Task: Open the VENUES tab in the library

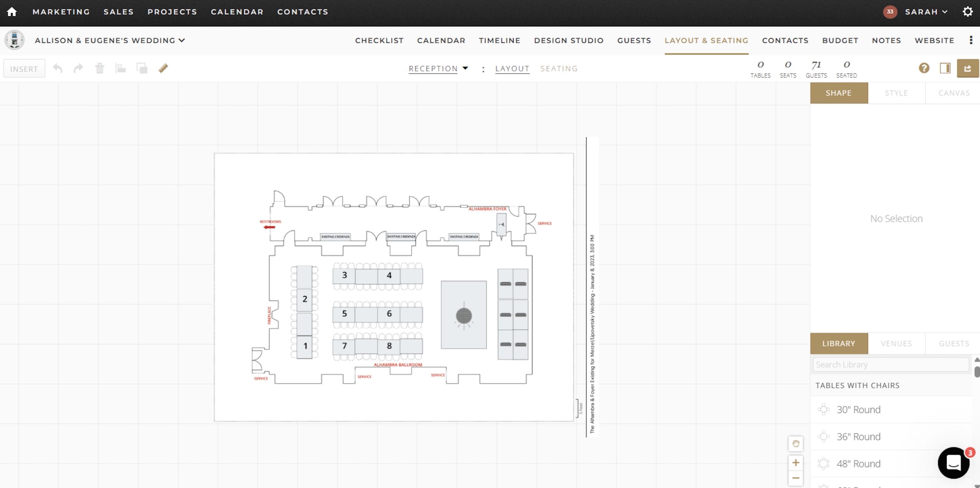Action: (896, 343)
